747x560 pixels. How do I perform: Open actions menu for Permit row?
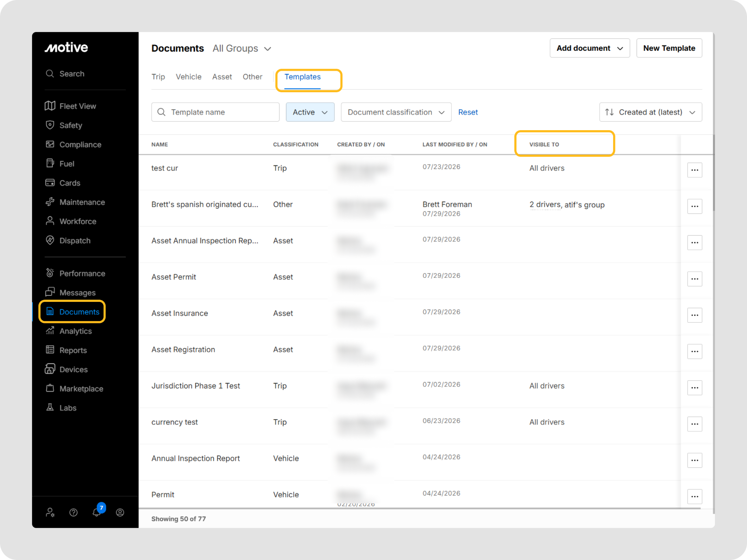pos(694,497)
